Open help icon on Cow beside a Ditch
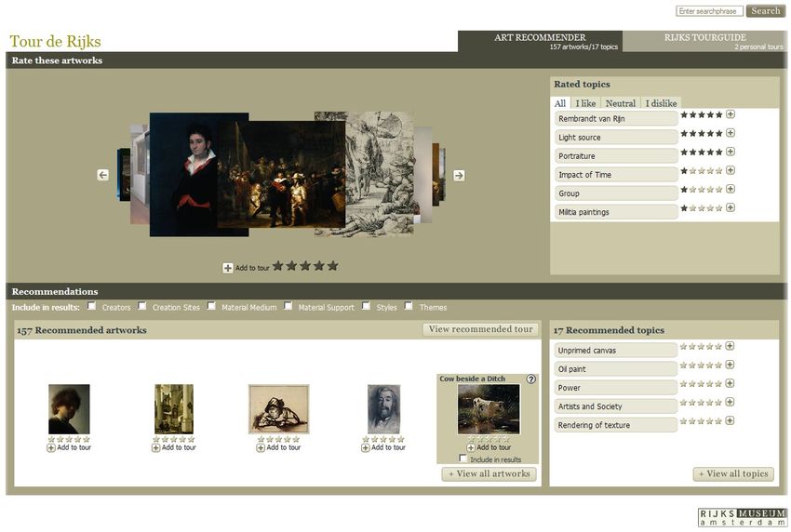Viewport: 791px width, 532px height. [x=530, y=379]
